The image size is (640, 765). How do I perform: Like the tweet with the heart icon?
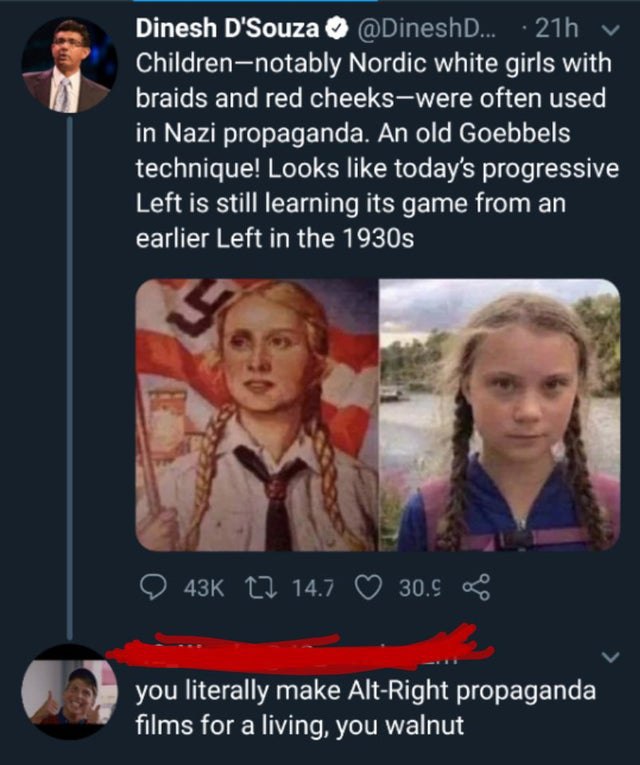click(368, 587)
